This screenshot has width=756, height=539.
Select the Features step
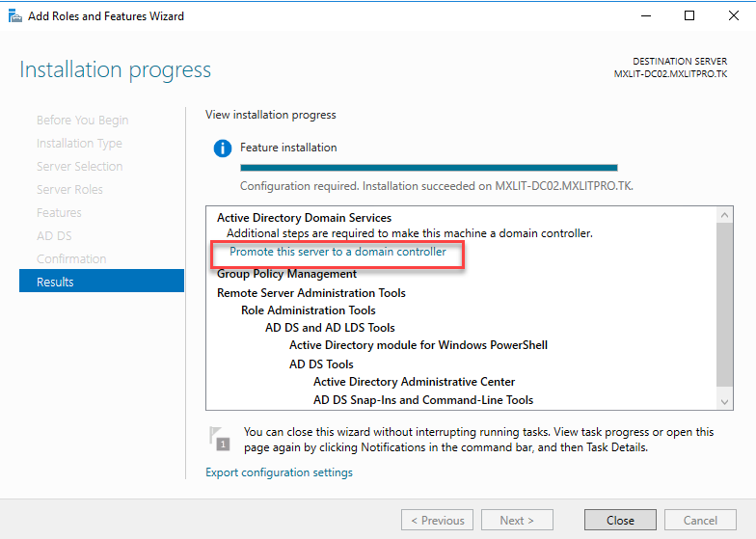59,212
